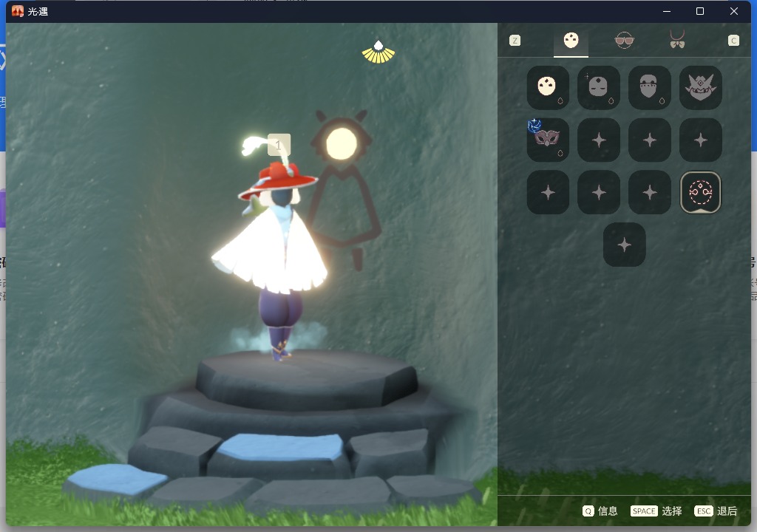The height and width of the screenshot is (532, 757).
Task: Click the Z previous-category key icon
Action: [515, 41]
